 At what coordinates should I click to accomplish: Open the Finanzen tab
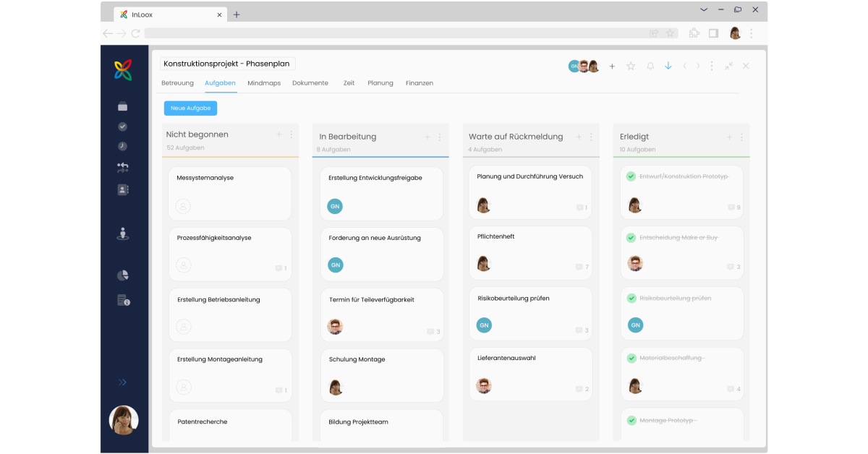click(x=420, y=83)
